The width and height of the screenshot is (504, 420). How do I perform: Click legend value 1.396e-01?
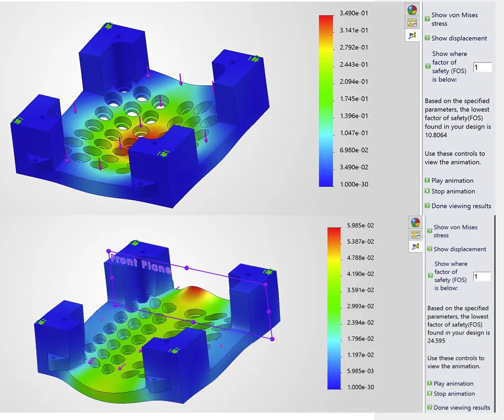[x=354, y=116]
